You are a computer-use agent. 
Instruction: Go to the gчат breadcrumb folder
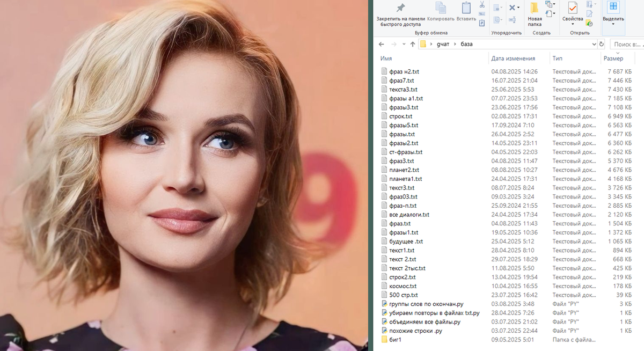(x=443, y=44)
